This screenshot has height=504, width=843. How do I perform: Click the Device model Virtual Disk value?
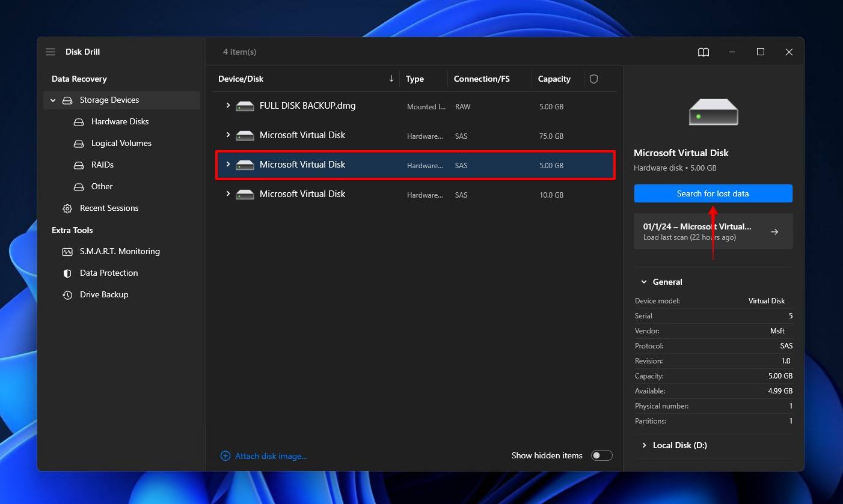click(x=767, y=301)
